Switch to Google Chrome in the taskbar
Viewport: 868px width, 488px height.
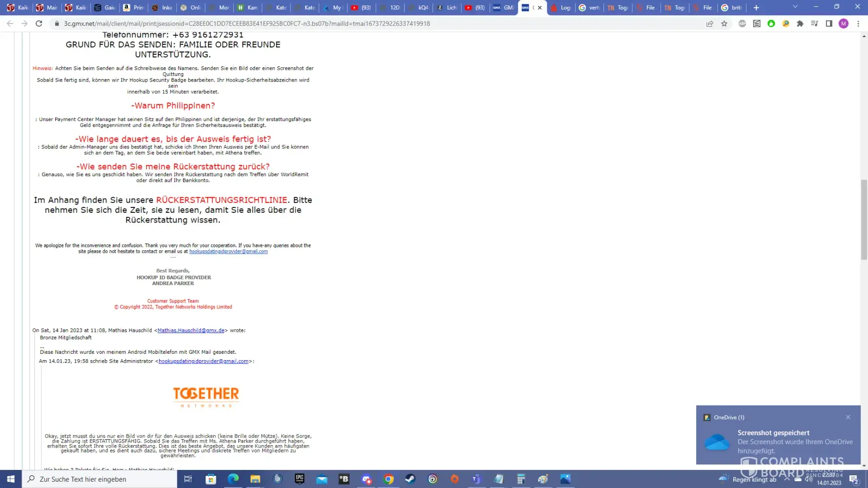389,479
